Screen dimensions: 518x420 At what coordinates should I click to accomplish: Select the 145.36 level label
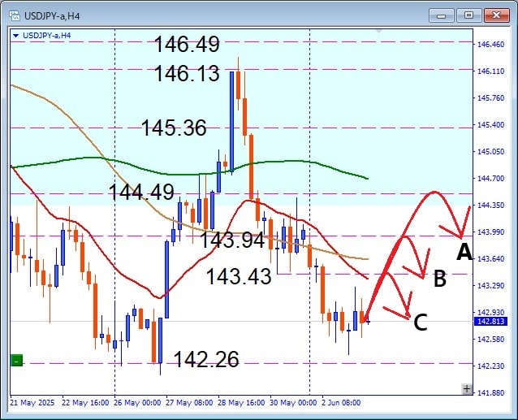coord(174,128)
